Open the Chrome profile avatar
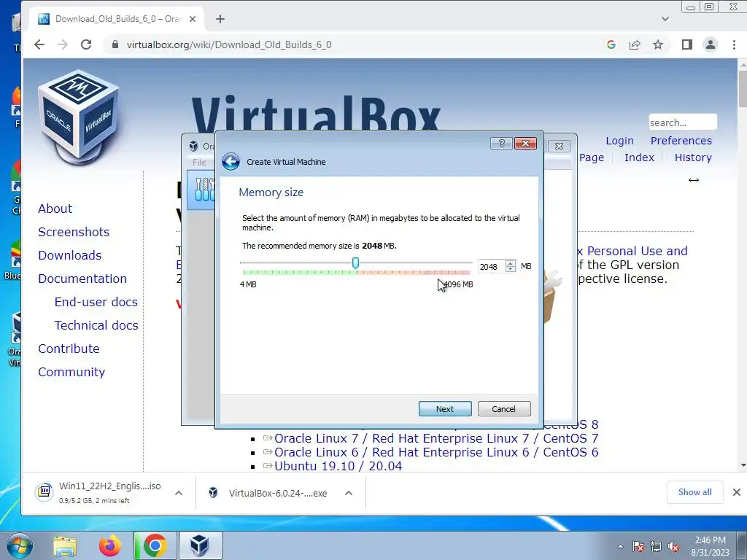 (x=711, y=44)
